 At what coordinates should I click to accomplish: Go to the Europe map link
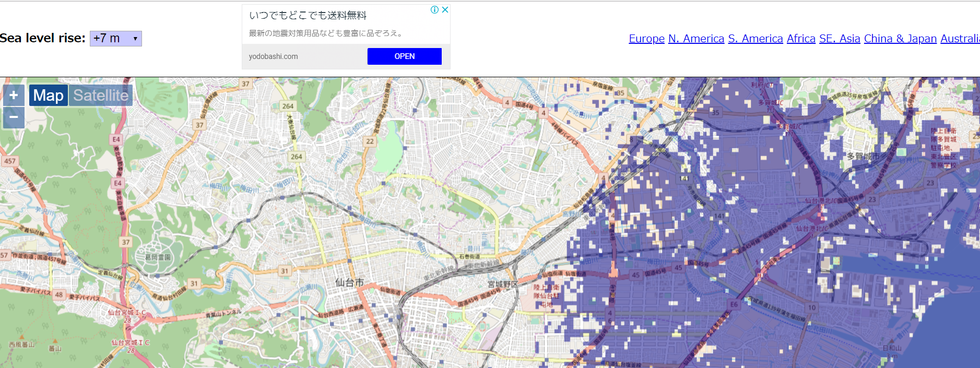[646, 39]
